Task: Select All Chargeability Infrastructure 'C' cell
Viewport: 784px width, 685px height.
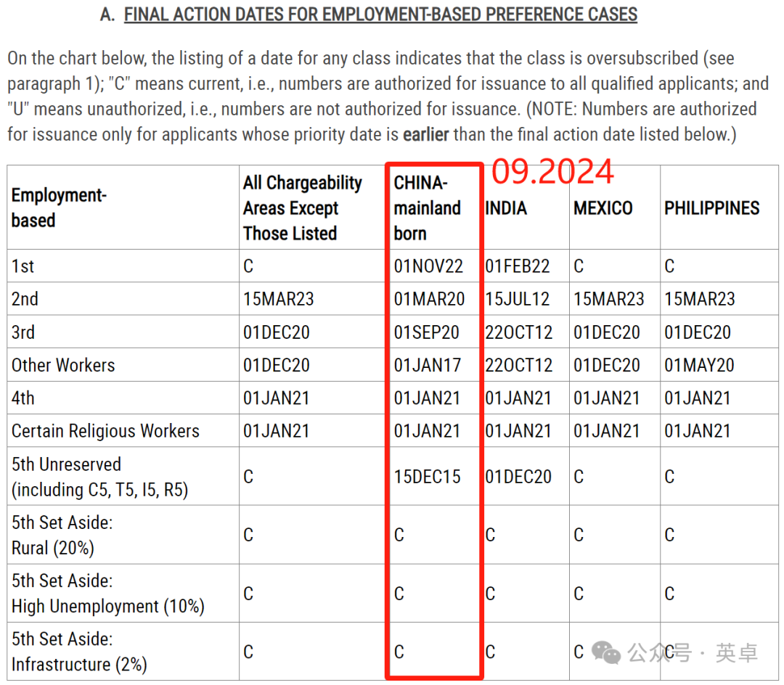Action: 248,652
